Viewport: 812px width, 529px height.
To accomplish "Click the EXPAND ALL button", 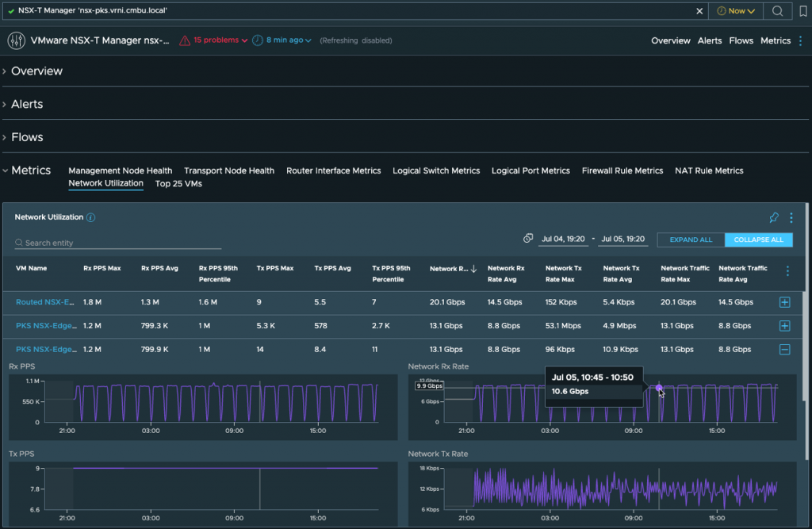I will pos(691,240).
